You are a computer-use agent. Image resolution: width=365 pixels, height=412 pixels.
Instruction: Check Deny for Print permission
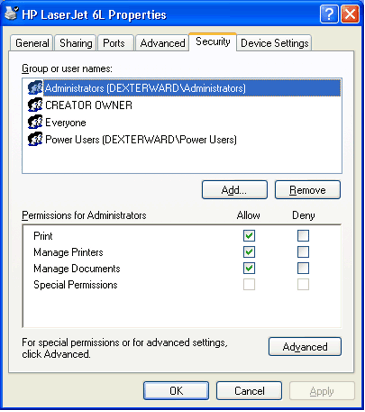(303, 236)
